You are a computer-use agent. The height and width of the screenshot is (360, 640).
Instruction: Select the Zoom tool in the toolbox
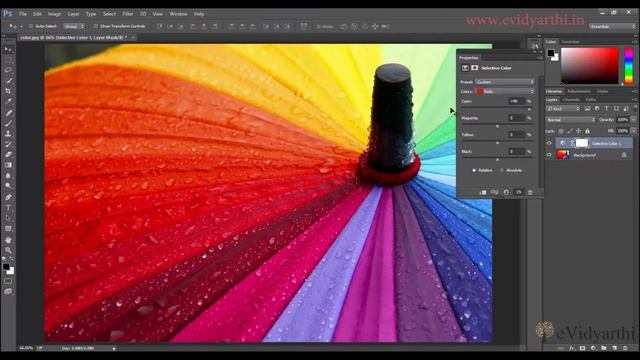point(8,250)
